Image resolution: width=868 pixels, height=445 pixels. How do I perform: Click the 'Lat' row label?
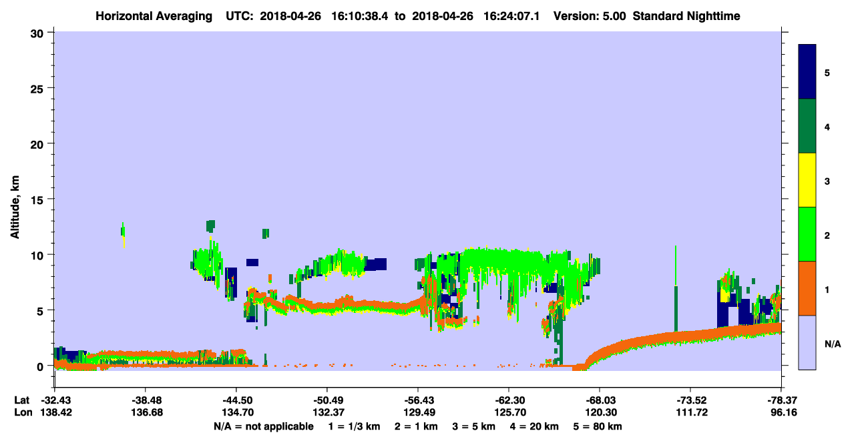[x=21, y=400]
